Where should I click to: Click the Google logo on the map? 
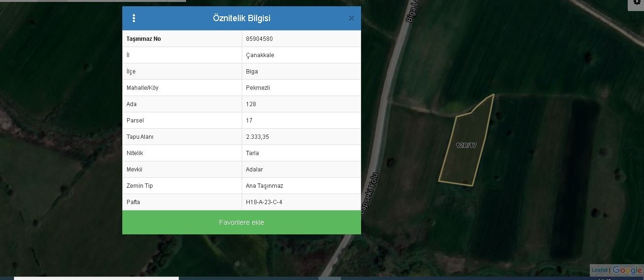[x=627, y=270]
